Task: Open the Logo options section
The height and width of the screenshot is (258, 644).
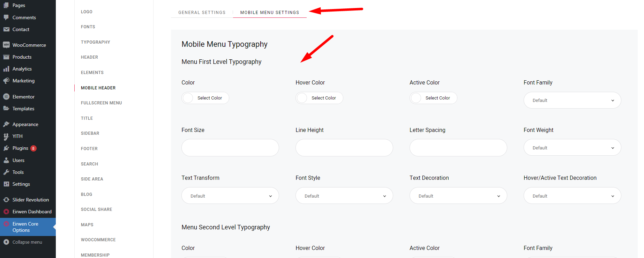Action: (x=87, y=12)
